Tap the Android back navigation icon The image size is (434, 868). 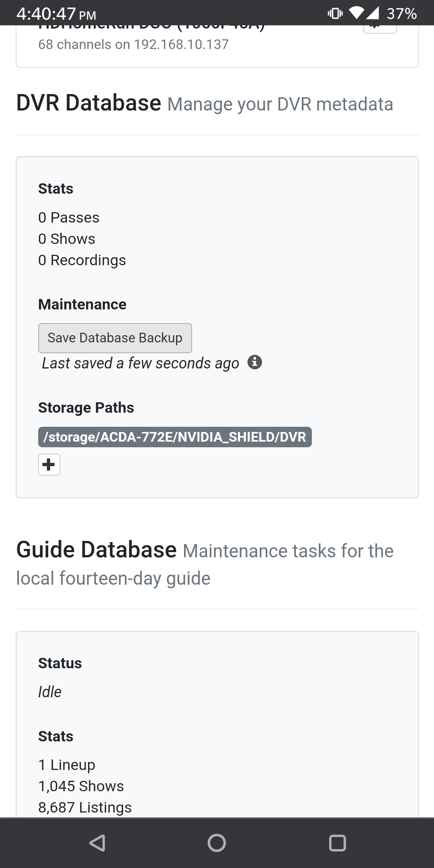pos(97,843)
